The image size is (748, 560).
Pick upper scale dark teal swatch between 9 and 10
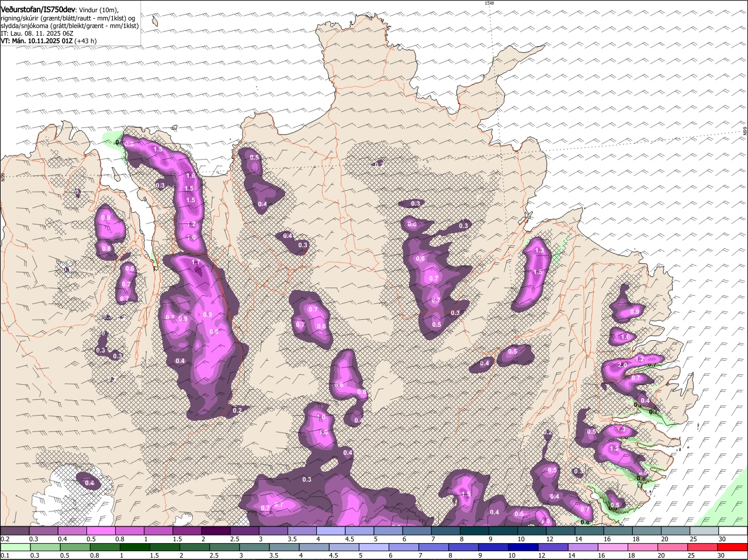[503, 531]
